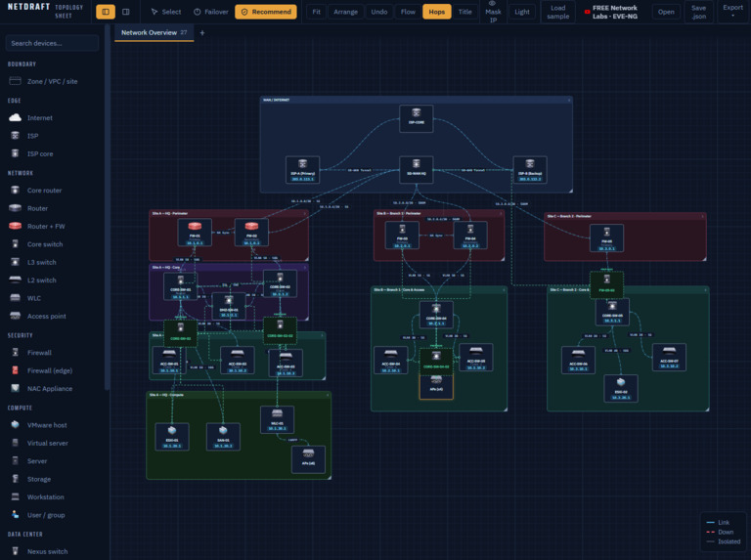Click the Undo button
The height and width of the screenshot is (560, 751).
tap(379, 12)
